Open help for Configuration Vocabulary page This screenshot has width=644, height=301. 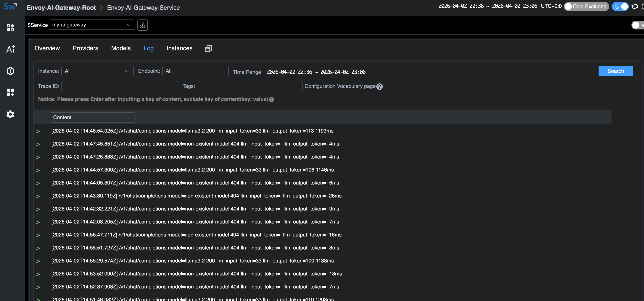pyautogui.click(x=380, y=87)
